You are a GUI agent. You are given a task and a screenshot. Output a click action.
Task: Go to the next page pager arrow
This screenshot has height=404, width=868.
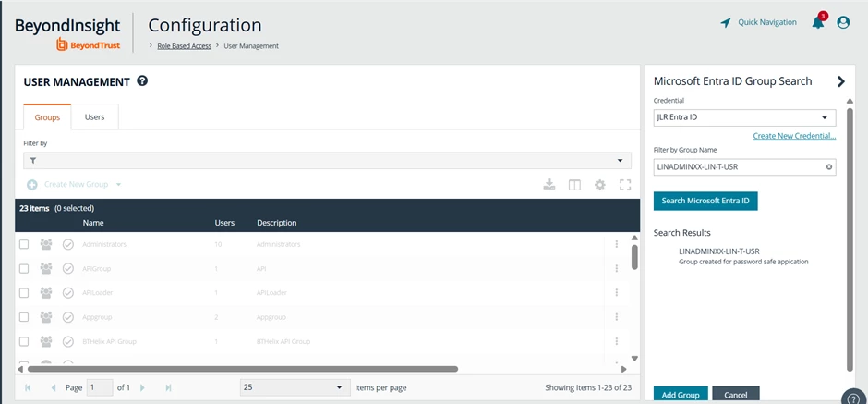tap(142, 388)
